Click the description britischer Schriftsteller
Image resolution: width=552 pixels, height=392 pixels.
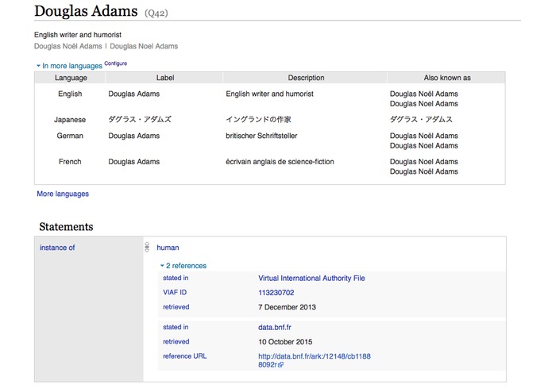tap(261, 136)
